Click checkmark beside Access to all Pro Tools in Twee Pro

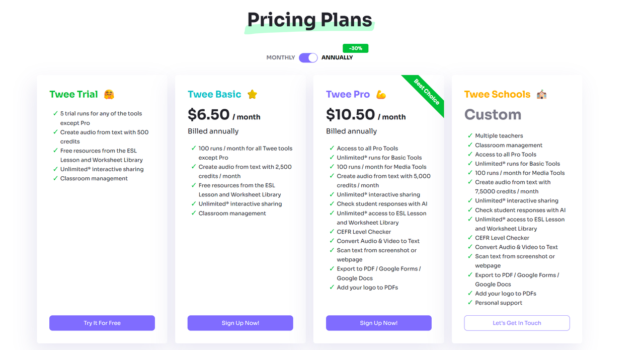point(332,148)
